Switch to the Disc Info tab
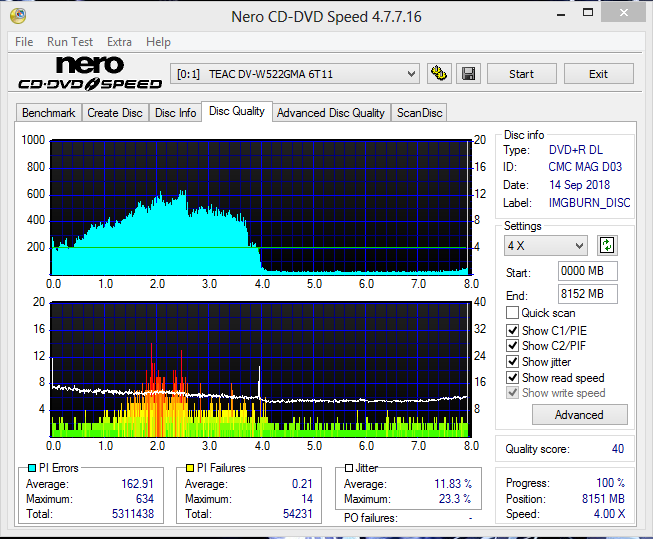 click(x=175, y=113)
